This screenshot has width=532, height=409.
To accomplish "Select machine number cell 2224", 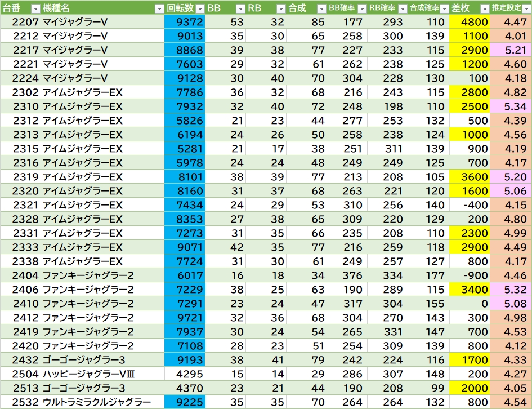I will coord(21,78).
